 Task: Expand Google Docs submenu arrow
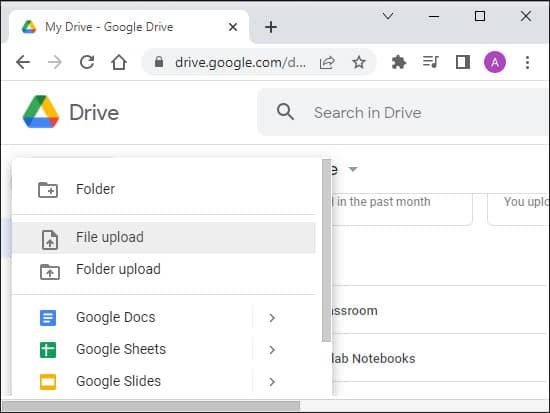(272, 318)
